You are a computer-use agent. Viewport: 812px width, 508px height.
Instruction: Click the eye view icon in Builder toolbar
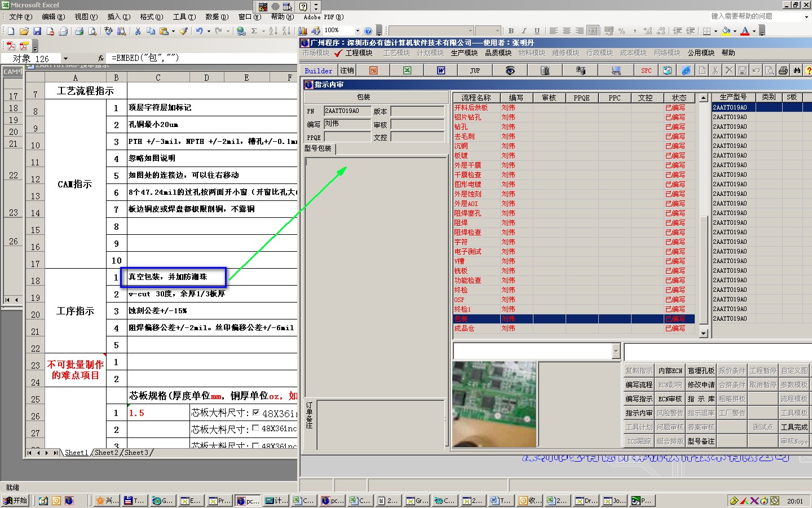(510, 71)
